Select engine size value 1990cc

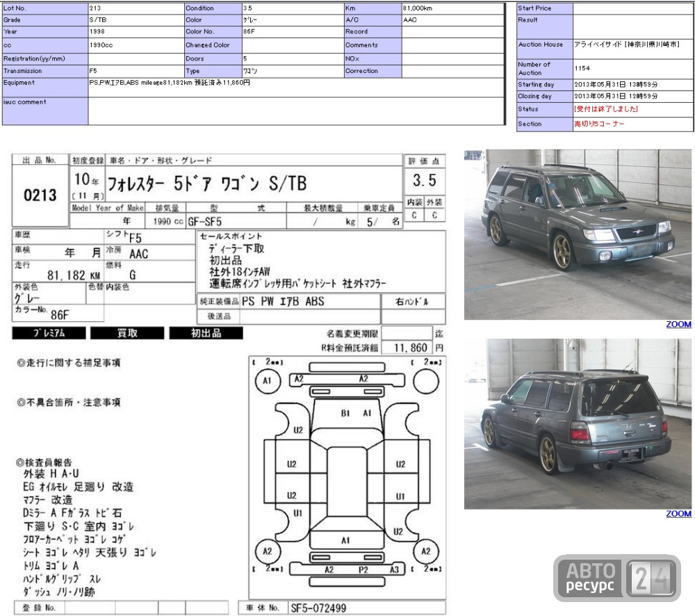point(101,45)
